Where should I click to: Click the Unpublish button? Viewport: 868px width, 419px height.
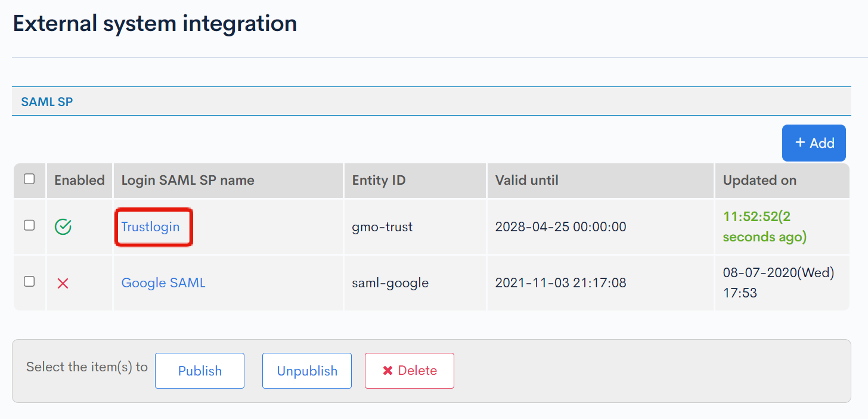point(306,370)
